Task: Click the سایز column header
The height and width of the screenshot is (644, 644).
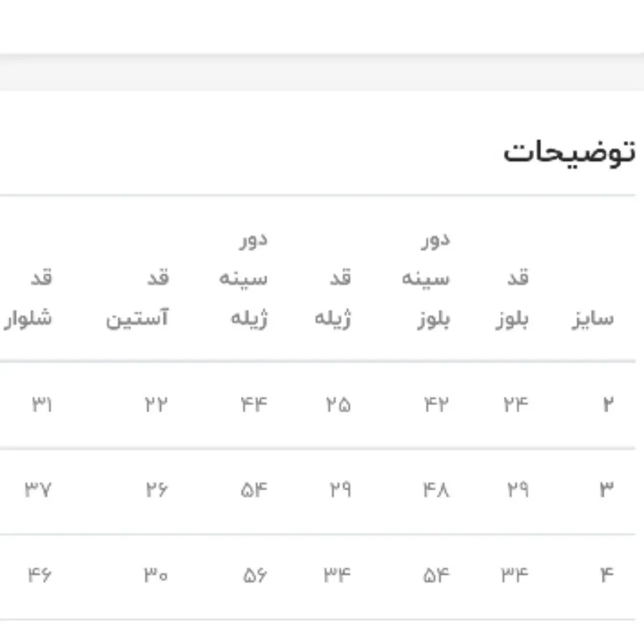Action: point(592,318)
